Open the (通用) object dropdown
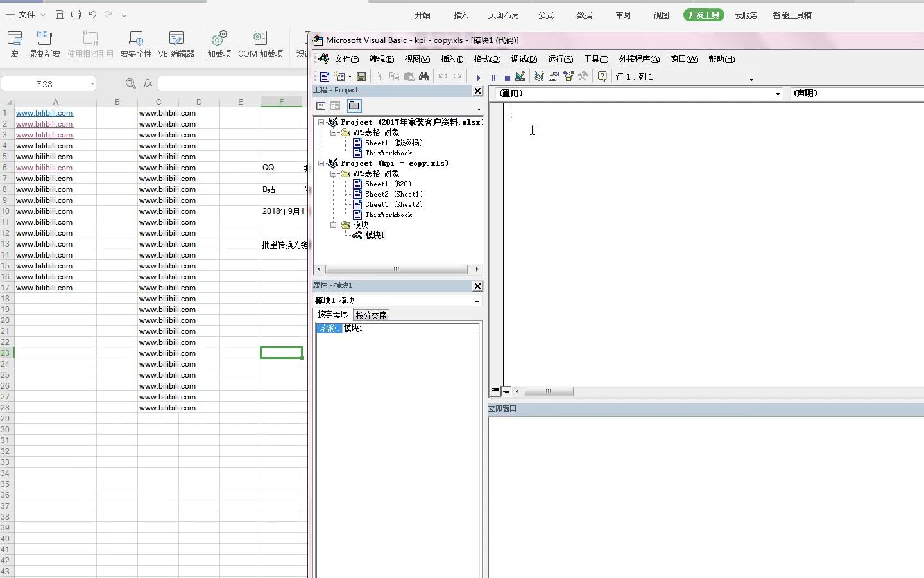 click(778, 94)
